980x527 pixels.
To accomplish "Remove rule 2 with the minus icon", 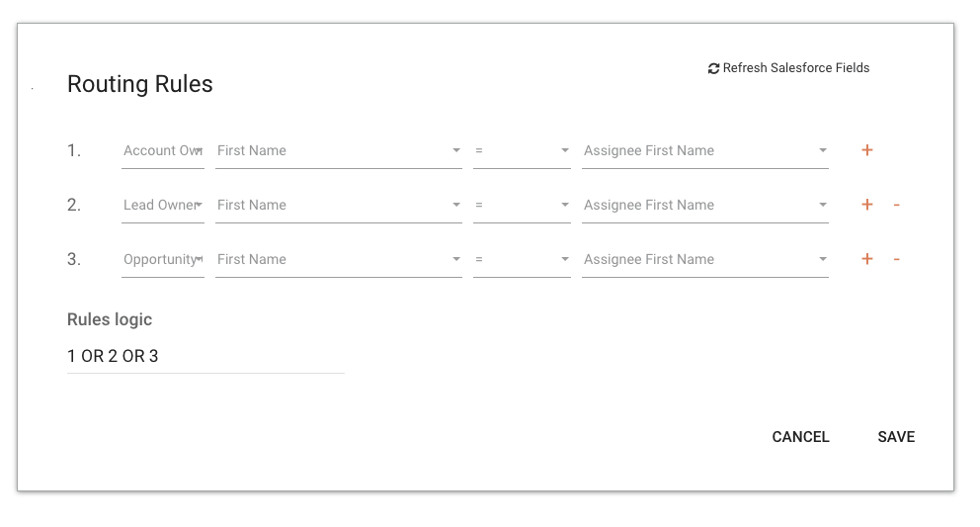I will coord(896,205).
